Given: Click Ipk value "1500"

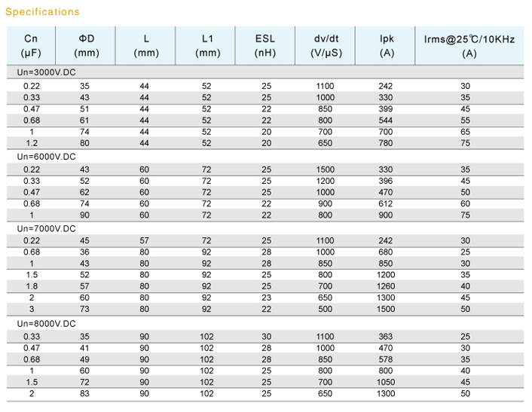Looking at the screenshot, I should tap(386, 309).
